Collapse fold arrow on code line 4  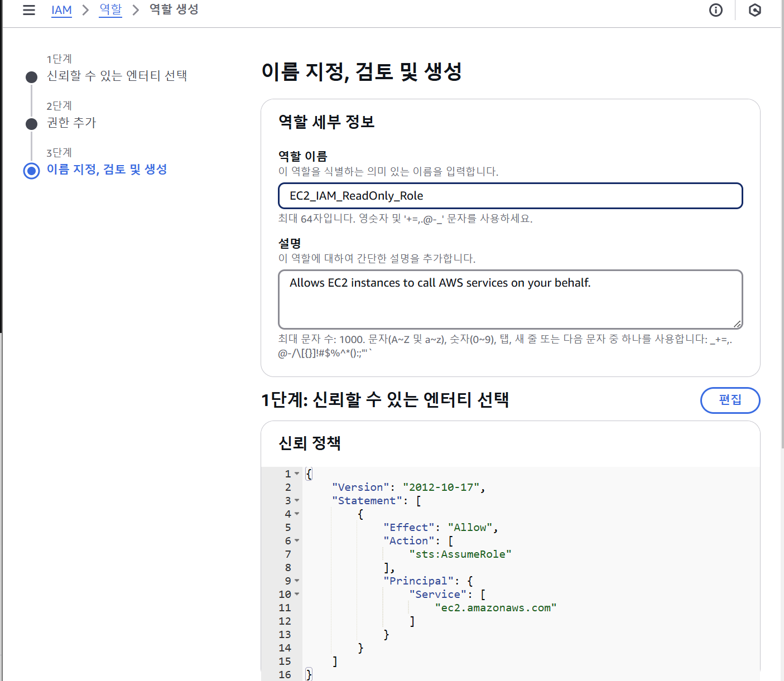[x=297, y=514]
